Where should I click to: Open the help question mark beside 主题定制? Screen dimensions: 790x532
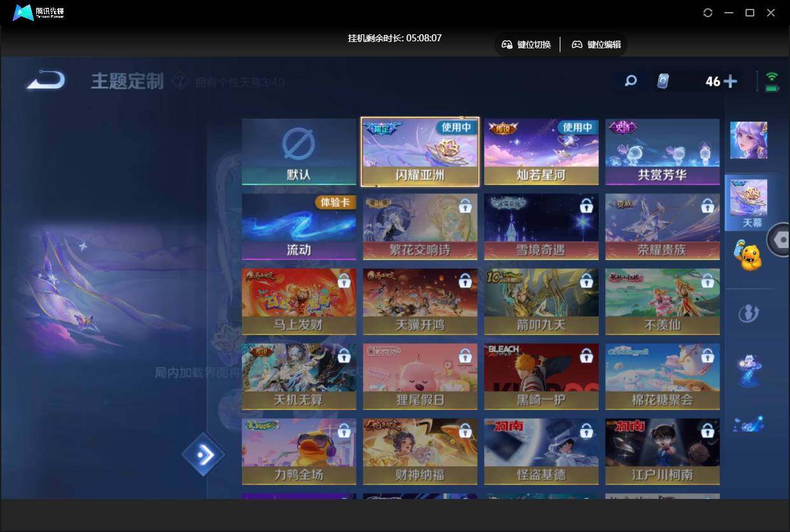(x=181, y=81)
